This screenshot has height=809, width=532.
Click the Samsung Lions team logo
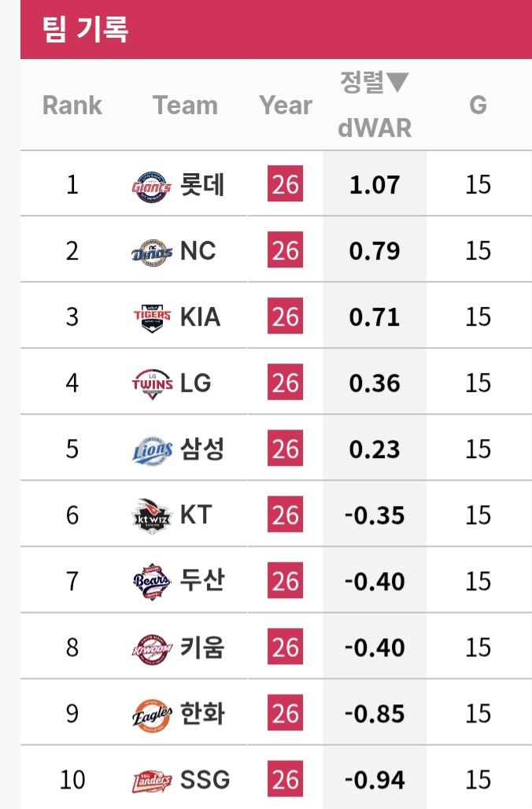tap(152, 450)
